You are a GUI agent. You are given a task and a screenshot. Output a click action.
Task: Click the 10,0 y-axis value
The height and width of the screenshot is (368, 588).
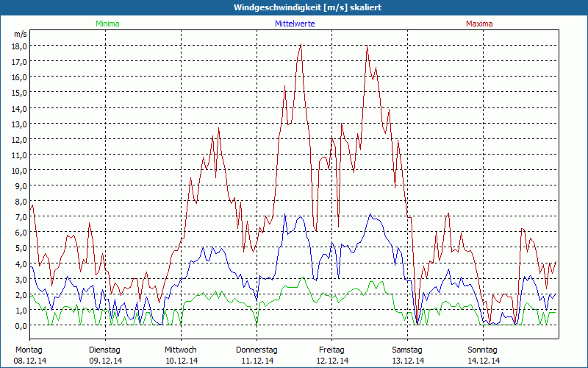tap(21, 171)
